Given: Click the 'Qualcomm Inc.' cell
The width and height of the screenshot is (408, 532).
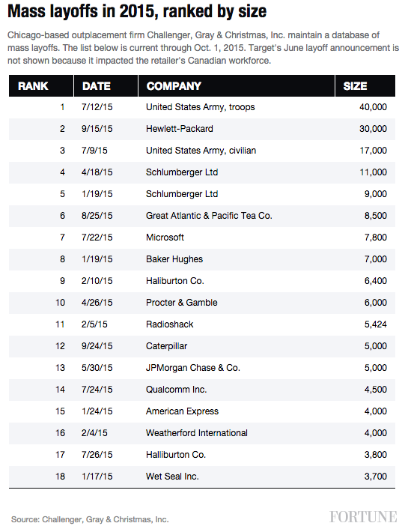Looking at the screenshot, I should point(177,390).
